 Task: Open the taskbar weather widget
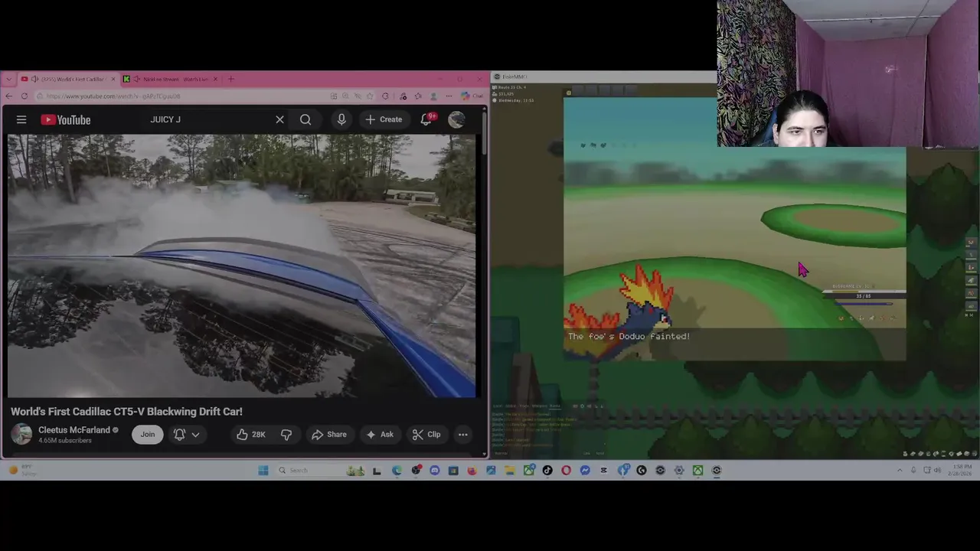[21, 470]
